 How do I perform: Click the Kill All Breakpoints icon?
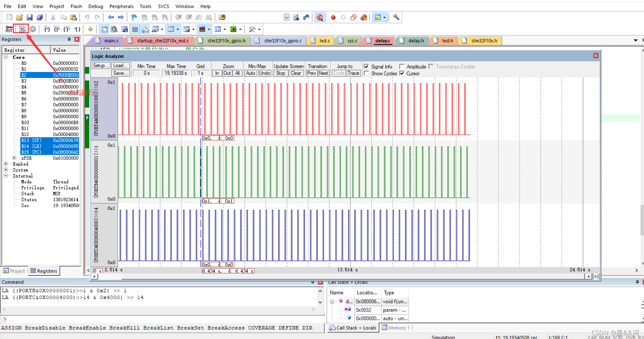pos(364,17)
